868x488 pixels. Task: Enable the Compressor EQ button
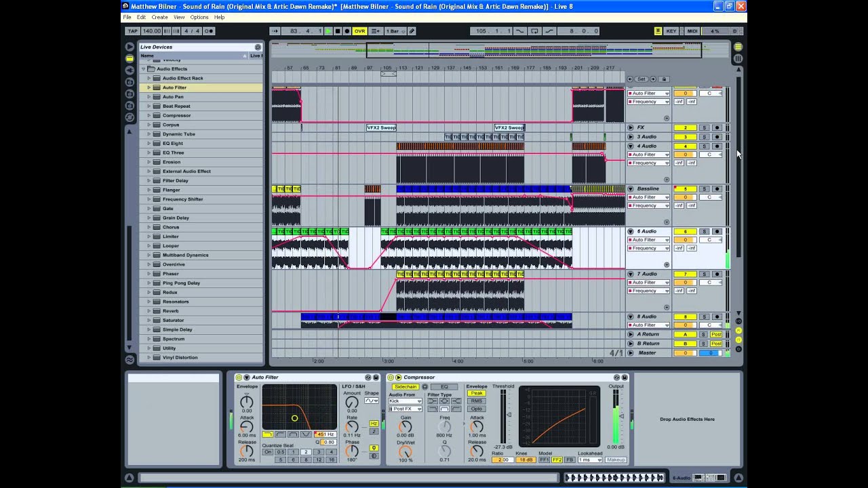click(x=444, y=386)
